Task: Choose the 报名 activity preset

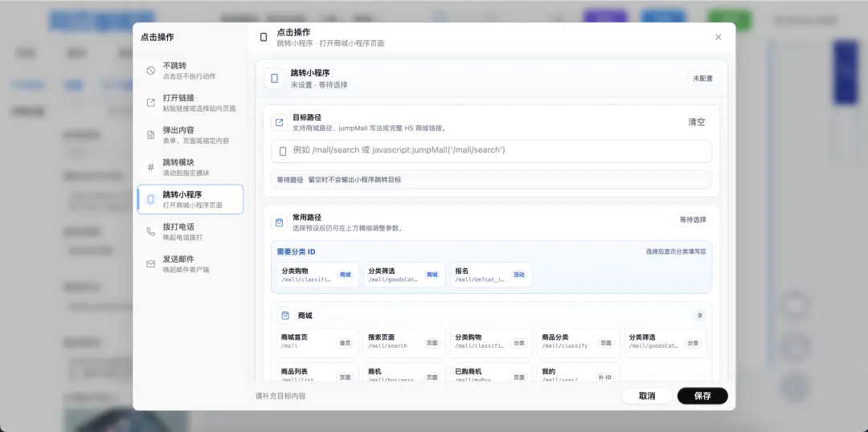Action: (492, 275)
